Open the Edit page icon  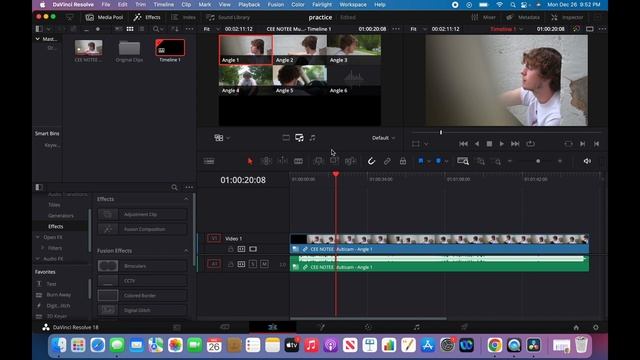(273, 327)
